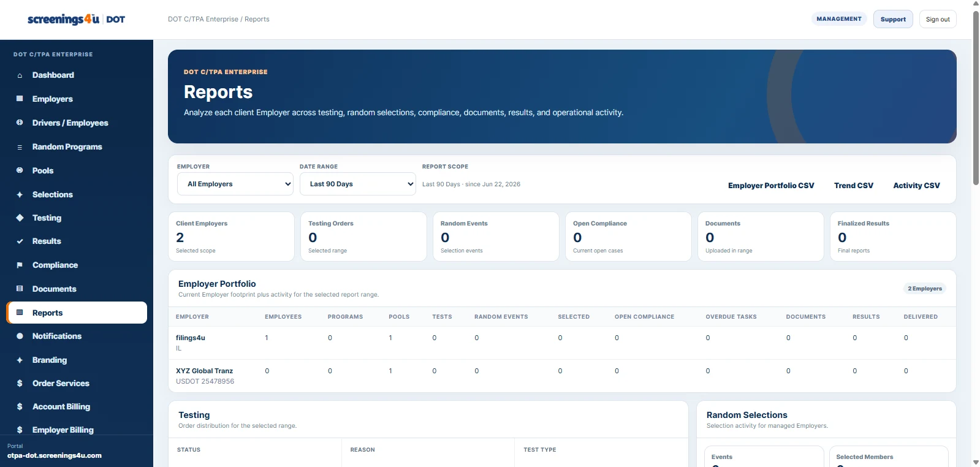Click the Open Compliance stat card
Image resolution: width=980 pixels, height=467 pixels.
628,237
